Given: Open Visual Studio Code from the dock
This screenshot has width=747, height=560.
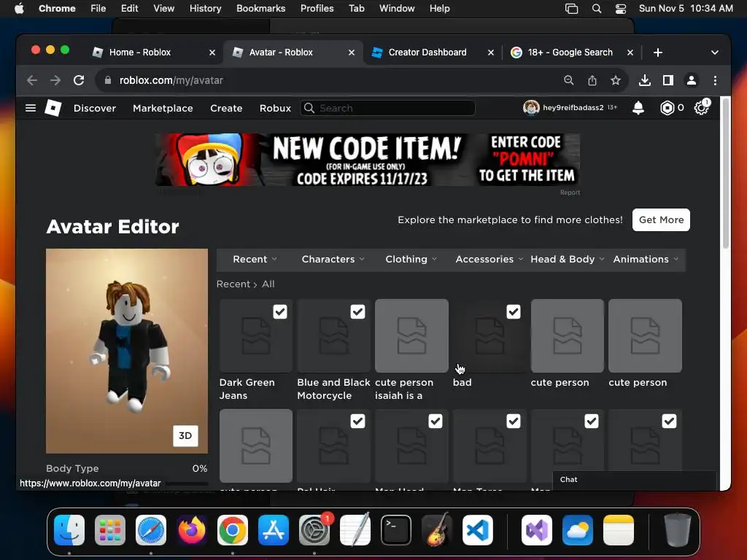Looking at the screenshot, I should (478, 530).
